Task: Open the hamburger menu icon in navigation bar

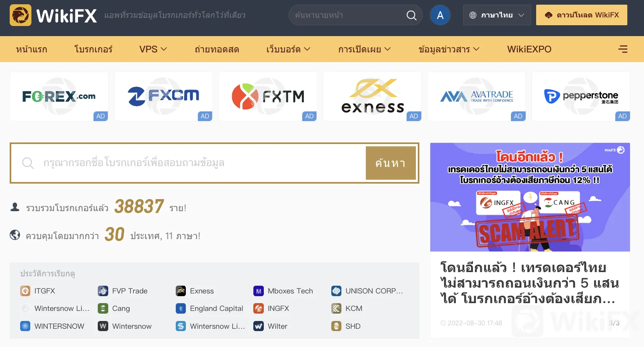Action: 623,49
